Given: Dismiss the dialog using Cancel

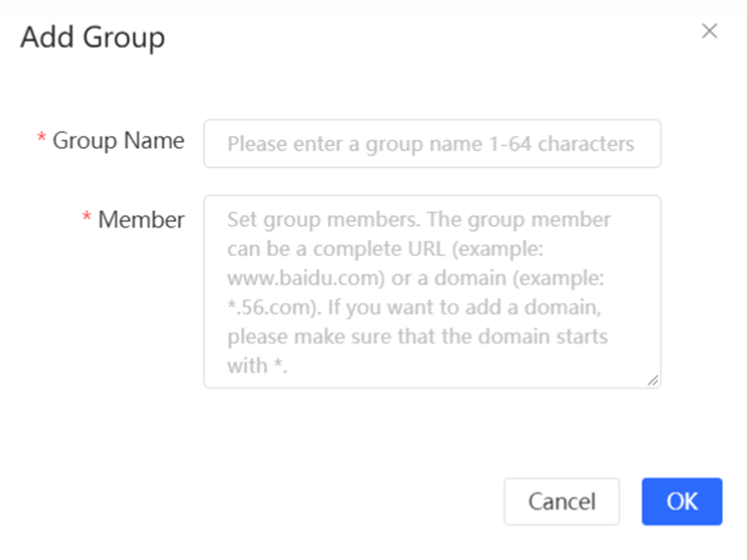Looking at the screenshot, I should click(562, 501).
